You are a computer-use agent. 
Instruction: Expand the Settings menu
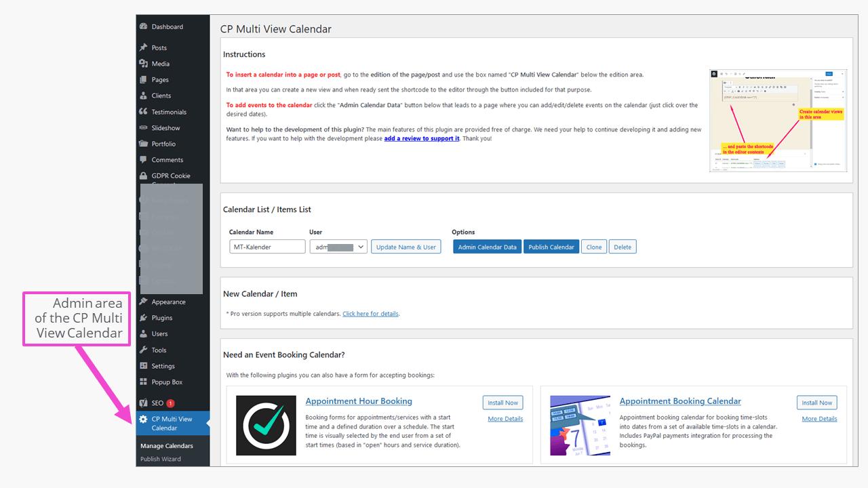[x=144, y=366]
